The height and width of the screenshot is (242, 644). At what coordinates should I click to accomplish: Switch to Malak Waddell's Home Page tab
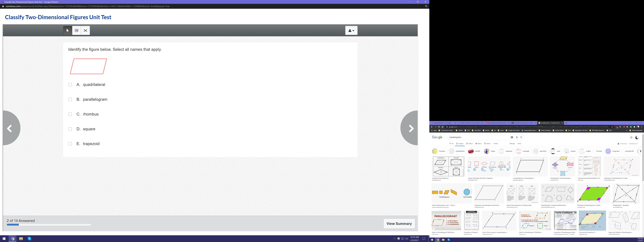click(443, 123)
